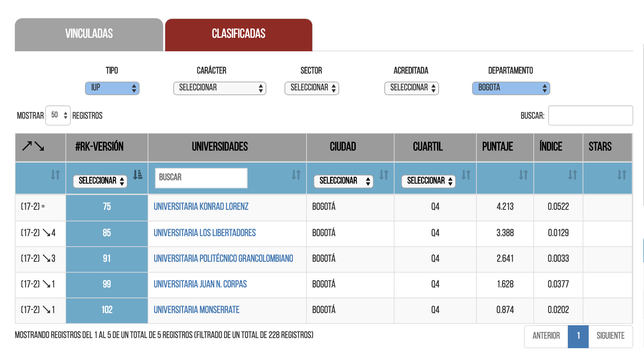Open Universitaria Monserrate link

tap(197, 310)
